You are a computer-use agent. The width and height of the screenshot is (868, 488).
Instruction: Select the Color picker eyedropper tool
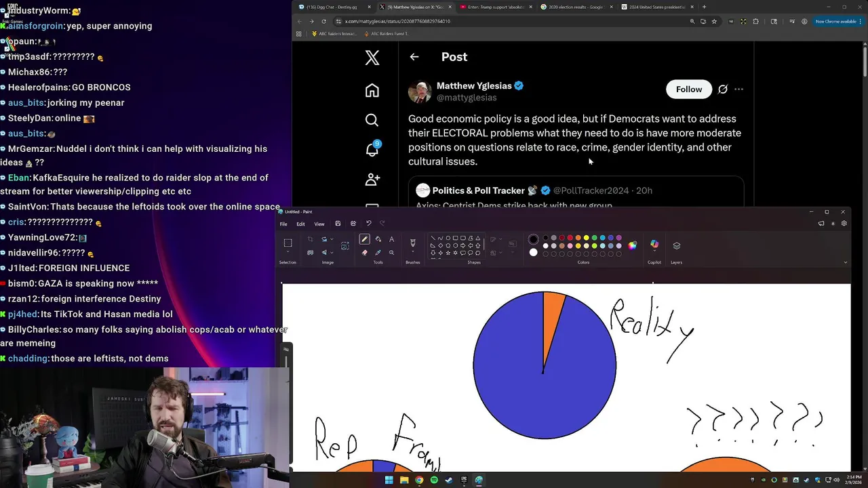[x=378, y=252]
